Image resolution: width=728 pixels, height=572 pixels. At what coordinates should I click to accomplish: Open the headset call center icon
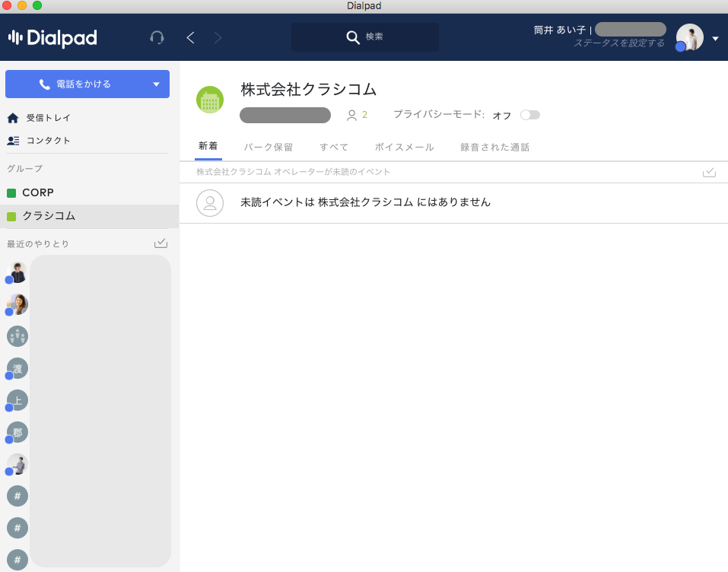(157, 37)
